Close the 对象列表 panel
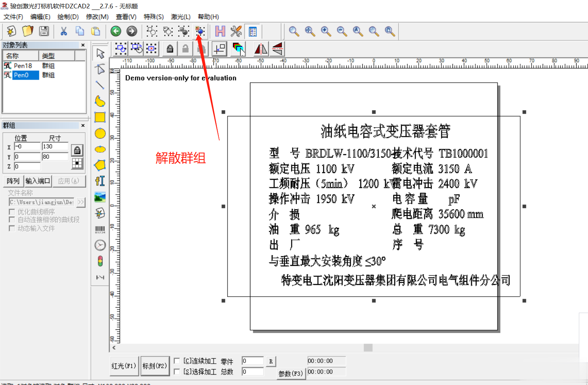The image size is (588, 385). (83, 45)
